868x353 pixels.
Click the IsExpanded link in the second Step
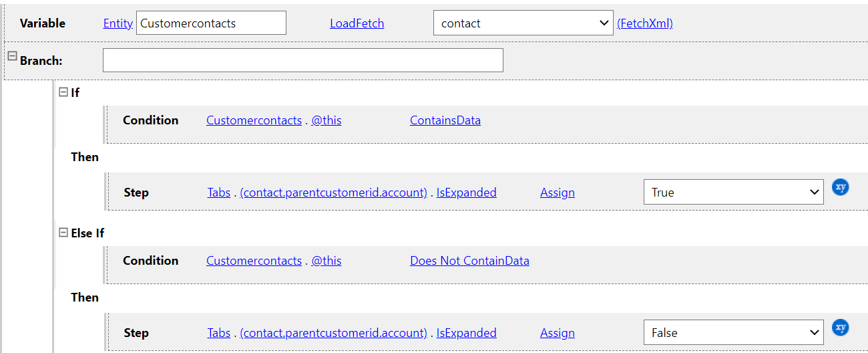point(466,333)
